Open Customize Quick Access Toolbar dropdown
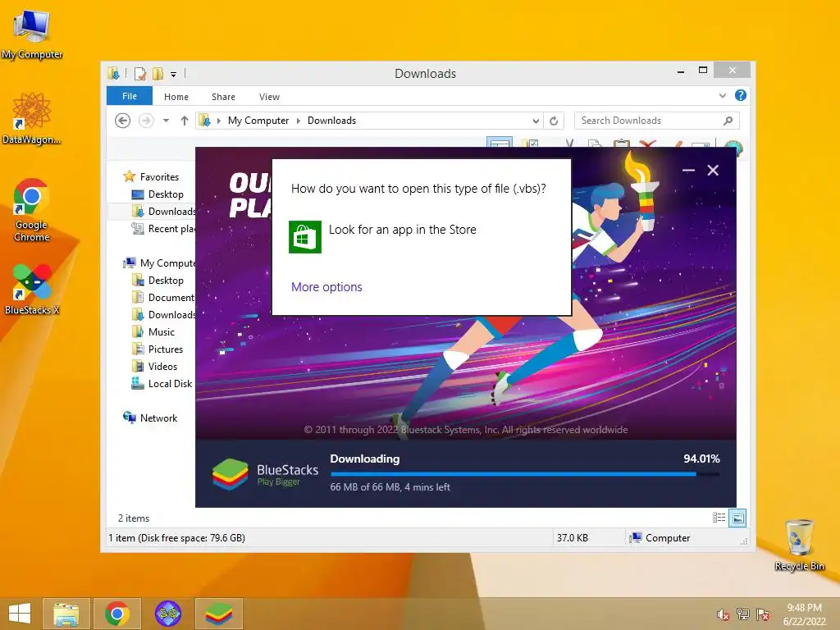The width and height of the screenshot is (840, 630). coord(174,75)
